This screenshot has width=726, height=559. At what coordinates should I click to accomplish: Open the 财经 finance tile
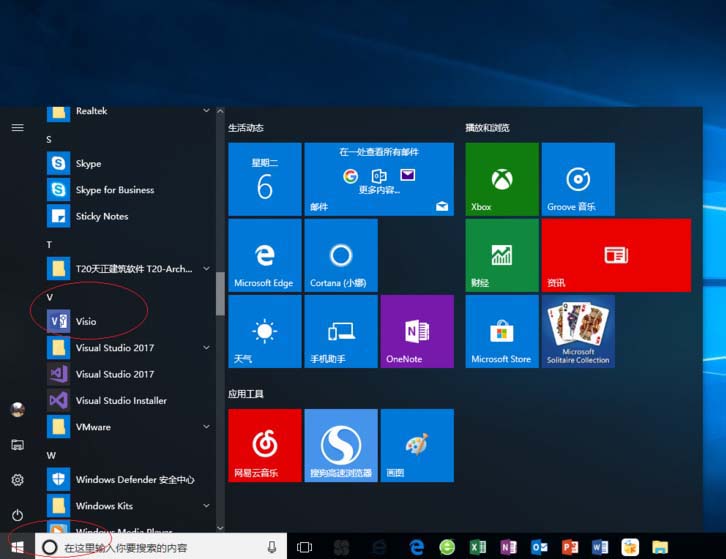tap(502, 255)
